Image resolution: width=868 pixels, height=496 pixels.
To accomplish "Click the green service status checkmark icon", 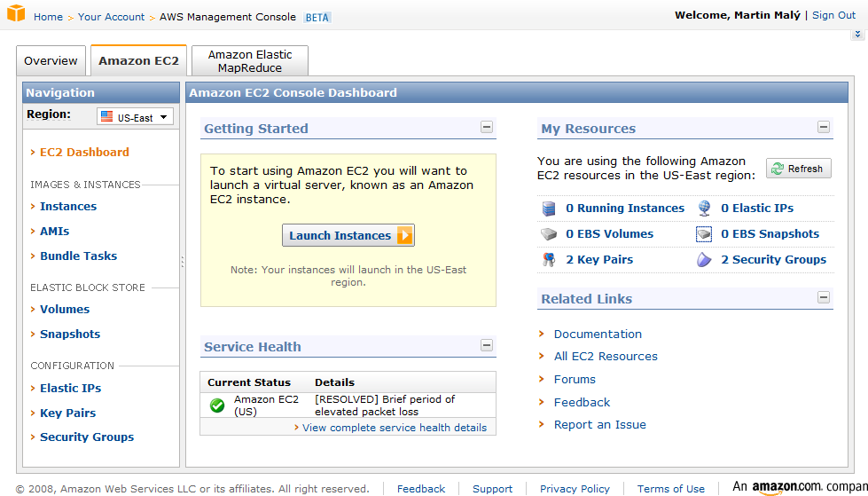I will tap(217, 405).
